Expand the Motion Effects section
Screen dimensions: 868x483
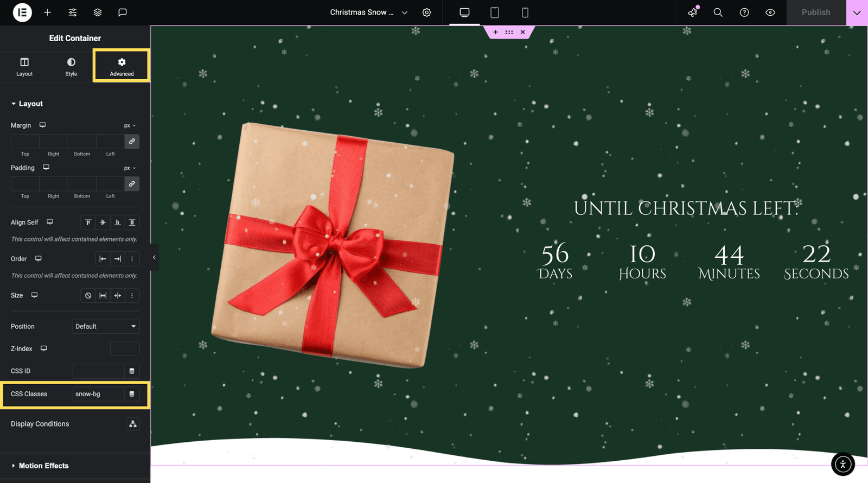[x=43, y=466]
